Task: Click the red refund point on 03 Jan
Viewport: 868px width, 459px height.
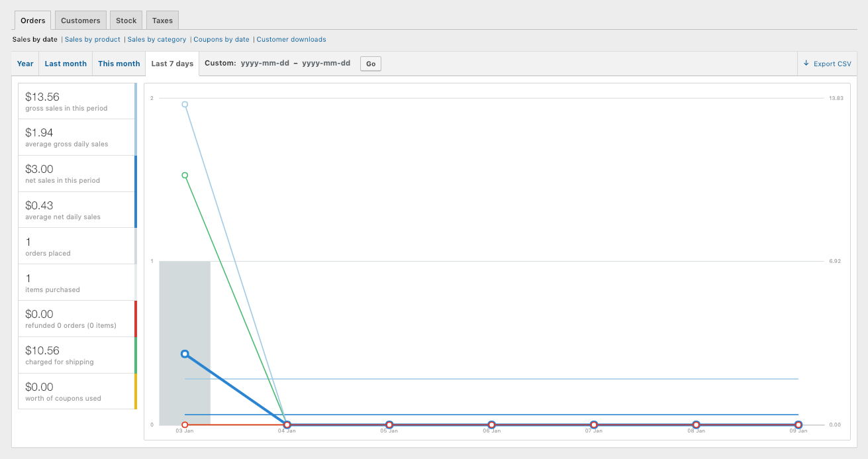Action: coord(185,425)
